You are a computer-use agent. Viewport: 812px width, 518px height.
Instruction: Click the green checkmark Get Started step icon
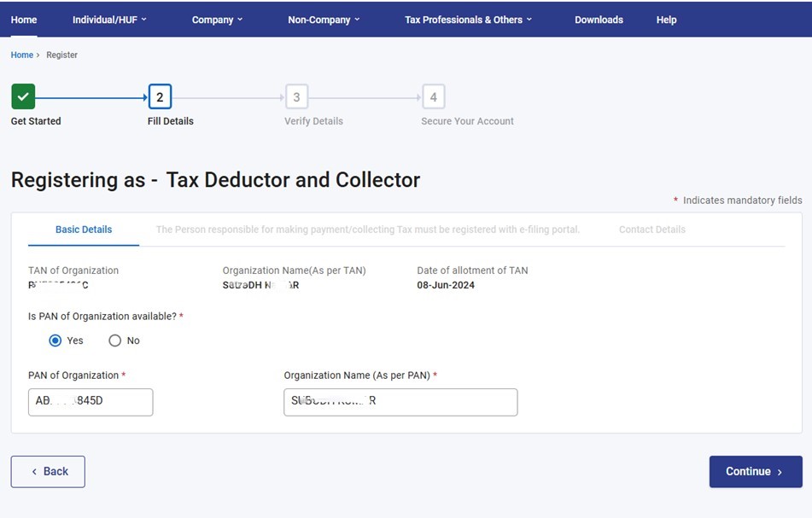click(23, 97)
